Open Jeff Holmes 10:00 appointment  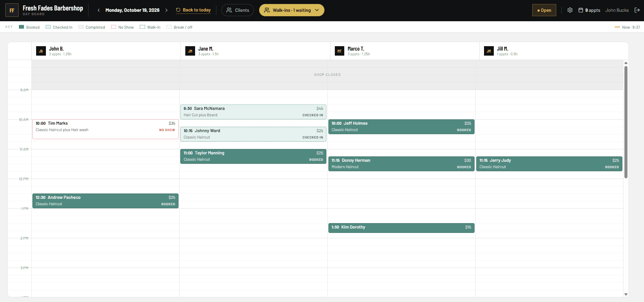[x=401, y=127]
